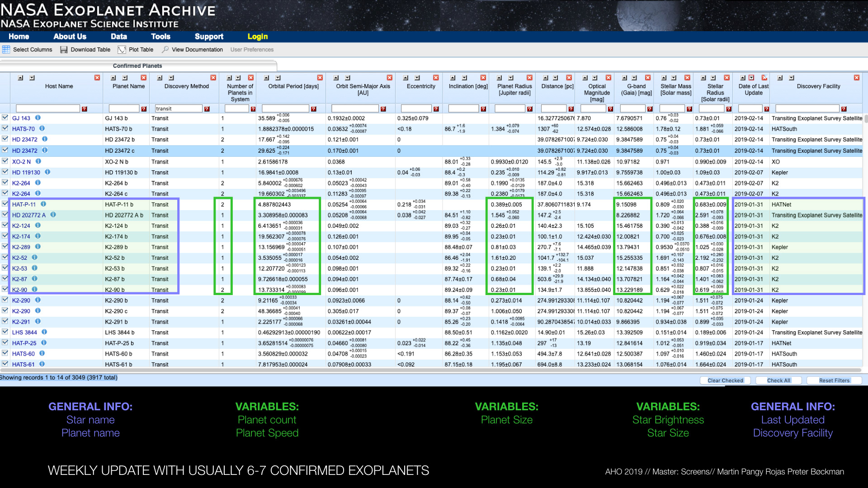Focus Discovery Method filter containing transit

tap(179, 108)
